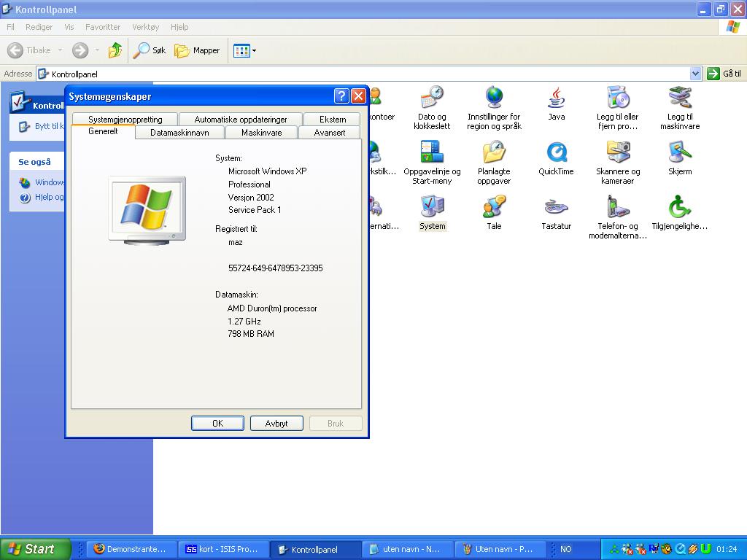Open Skannere og kameraer icon

[x=617, y=163]
